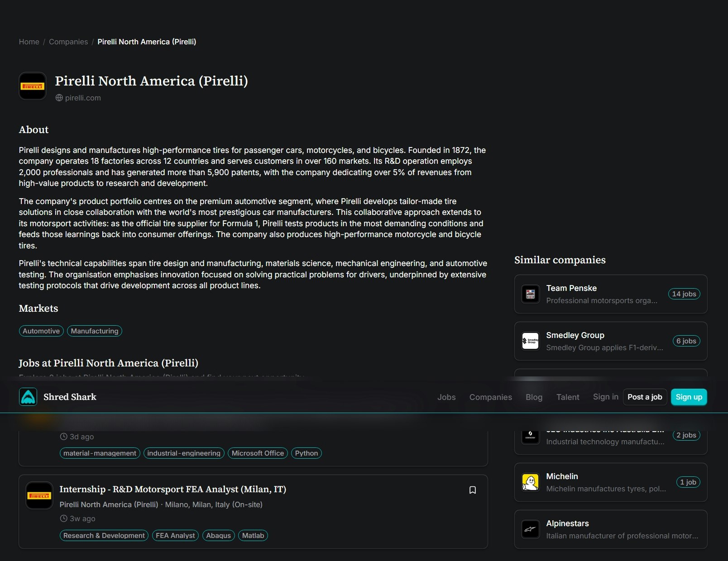Go to Home breadcrumb link
728x561 pixels.
point(29,42)
